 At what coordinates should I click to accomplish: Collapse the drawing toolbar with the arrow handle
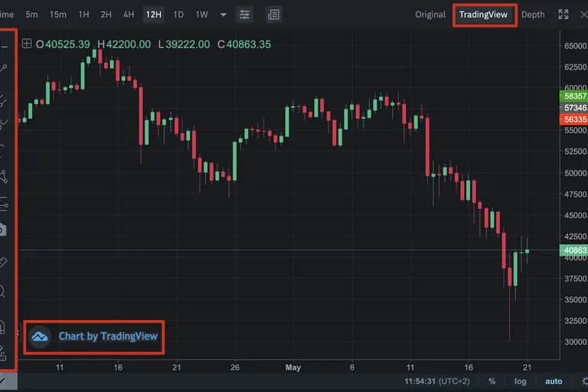click(x=18, y=332)
